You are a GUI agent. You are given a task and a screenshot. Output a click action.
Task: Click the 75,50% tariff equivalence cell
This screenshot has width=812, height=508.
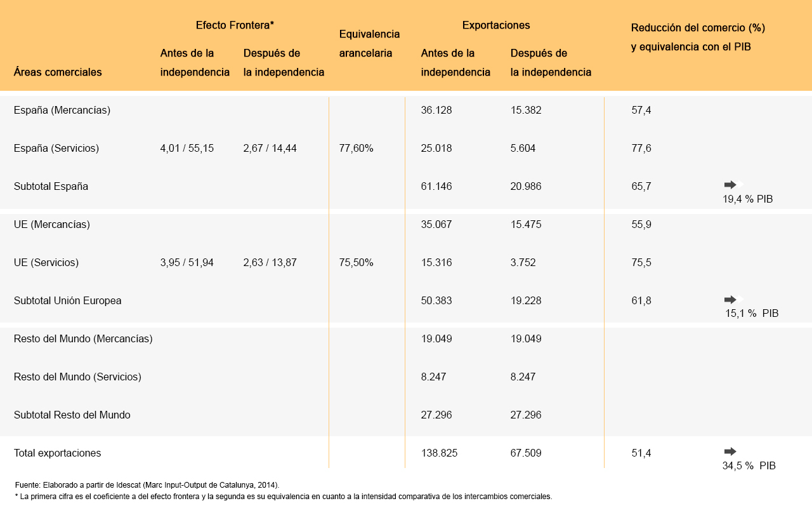(x=357, y=262)
